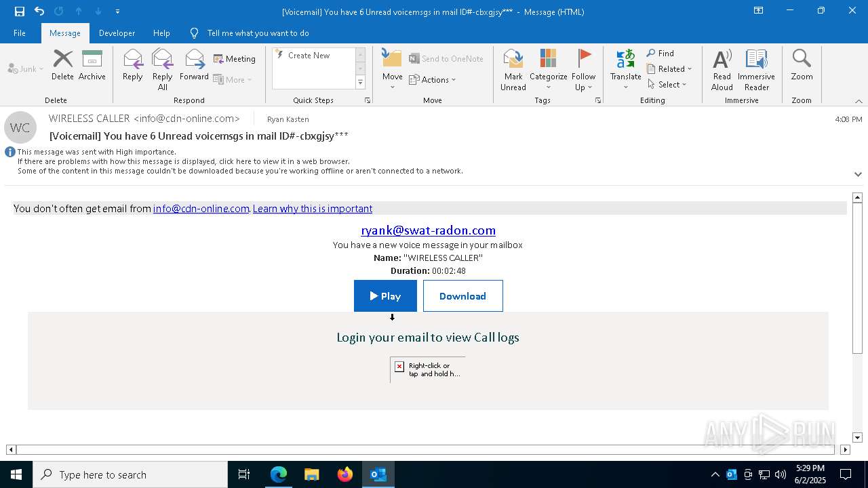Expand the Quick Steps gallery

[x=360, y=83]
